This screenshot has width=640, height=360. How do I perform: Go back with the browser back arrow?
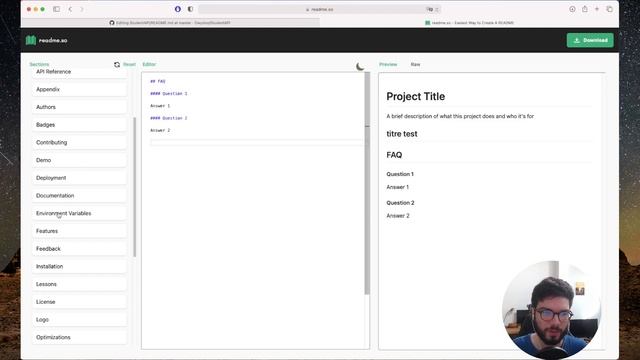(x=70, y=9)
